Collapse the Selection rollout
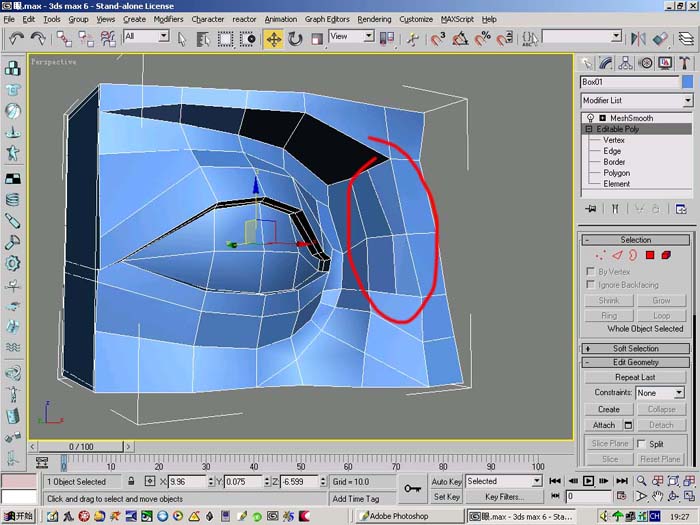 pyautogui.click(x=635, y=240)
